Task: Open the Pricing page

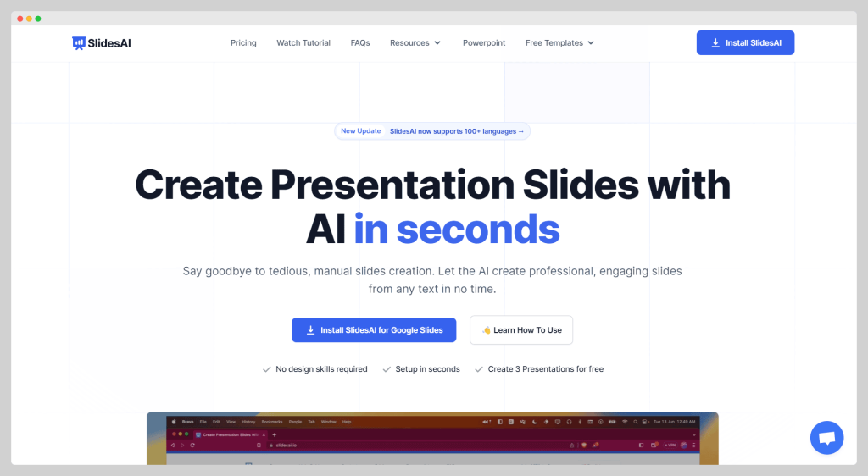Action: [x=243, y=42]
